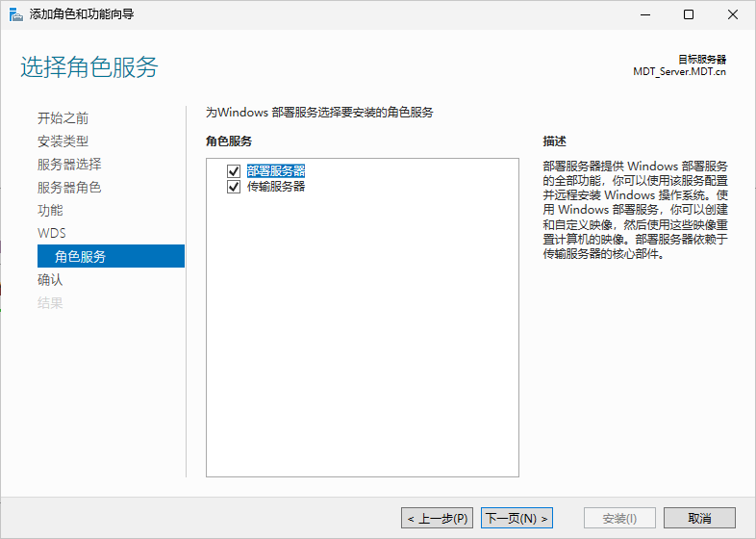Jump to the 确认 step
The image size is (756, 539).
(x=50, y=280)
